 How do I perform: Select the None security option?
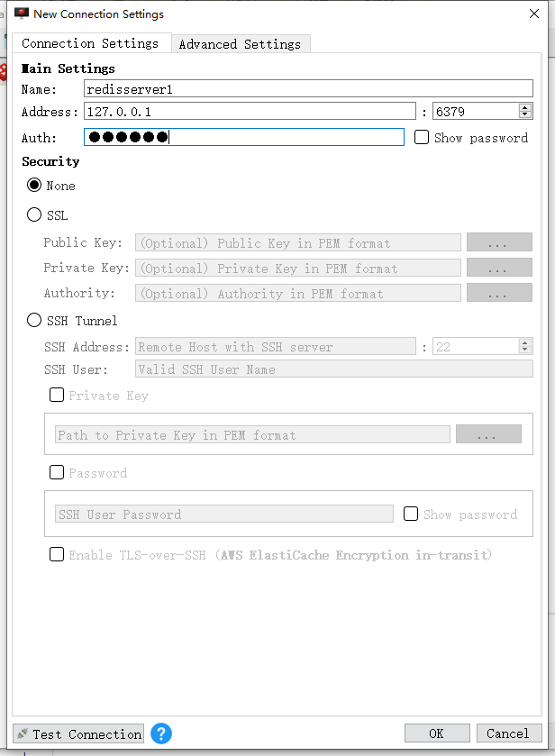click(32, 186)
